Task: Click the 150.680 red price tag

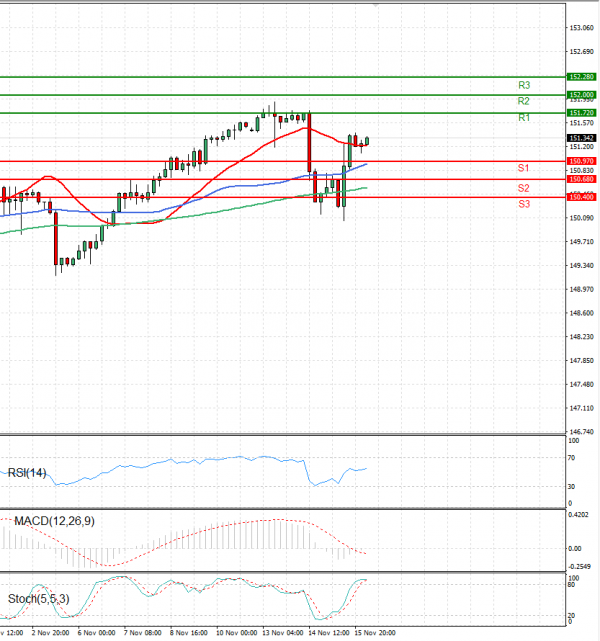Action: point(582,179)
